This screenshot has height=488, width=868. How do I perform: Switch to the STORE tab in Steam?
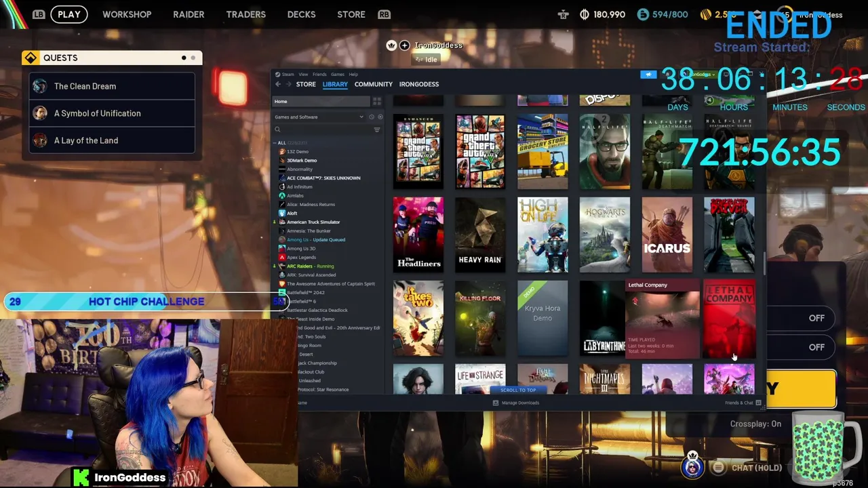(x=306, y=84)
